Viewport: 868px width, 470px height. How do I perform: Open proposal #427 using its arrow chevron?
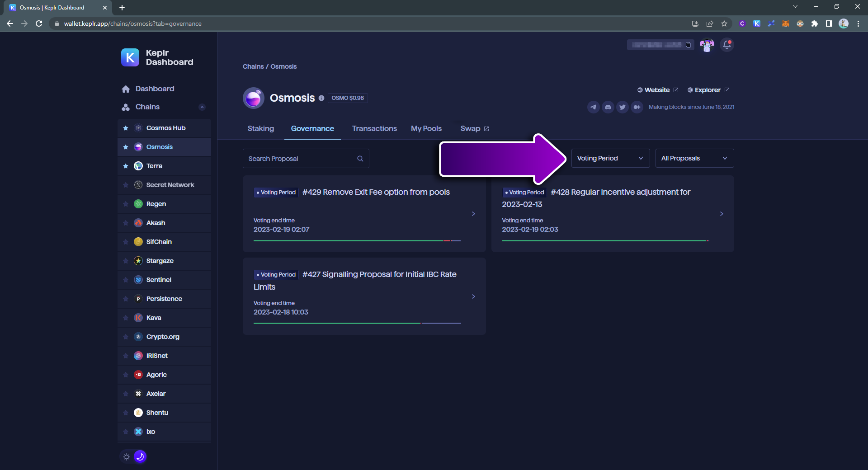(473, 296)
